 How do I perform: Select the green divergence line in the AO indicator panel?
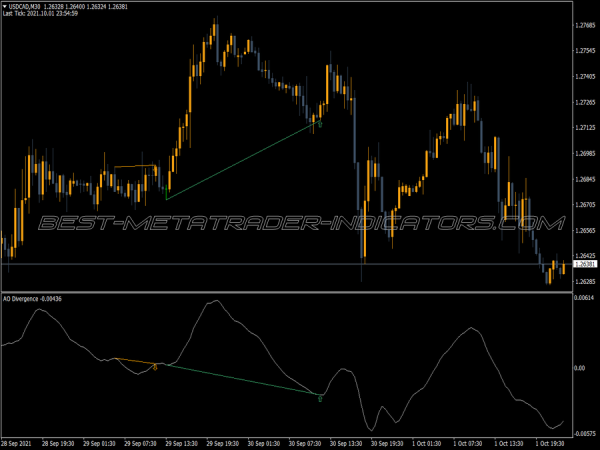tap(243, 380)
